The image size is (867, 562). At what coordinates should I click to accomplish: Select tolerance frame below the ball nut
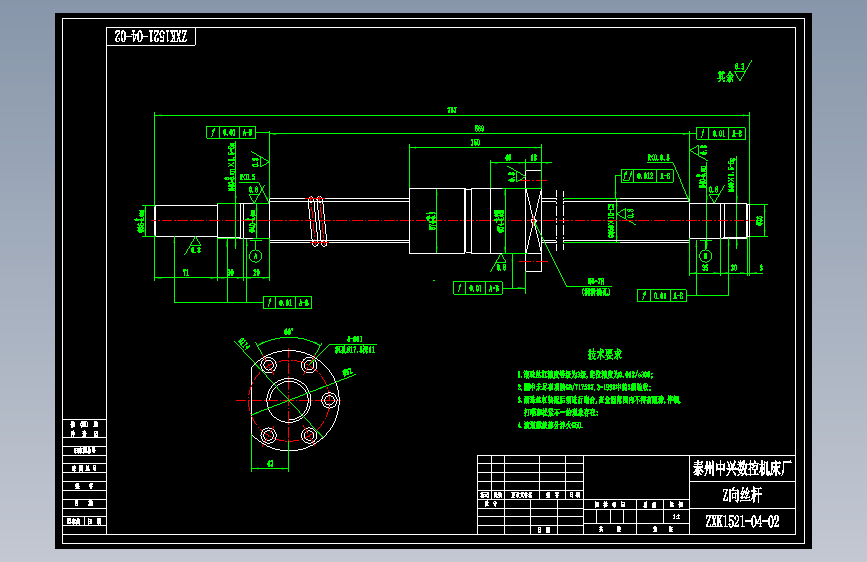tap(478, 288)
